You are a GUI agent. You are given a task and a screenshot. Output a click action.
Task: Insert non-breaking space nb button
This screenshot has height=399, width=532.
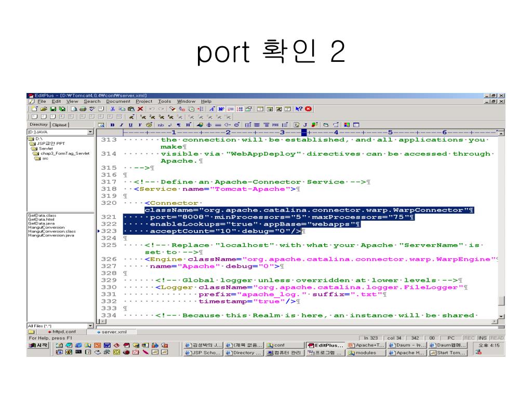(161, 125)
